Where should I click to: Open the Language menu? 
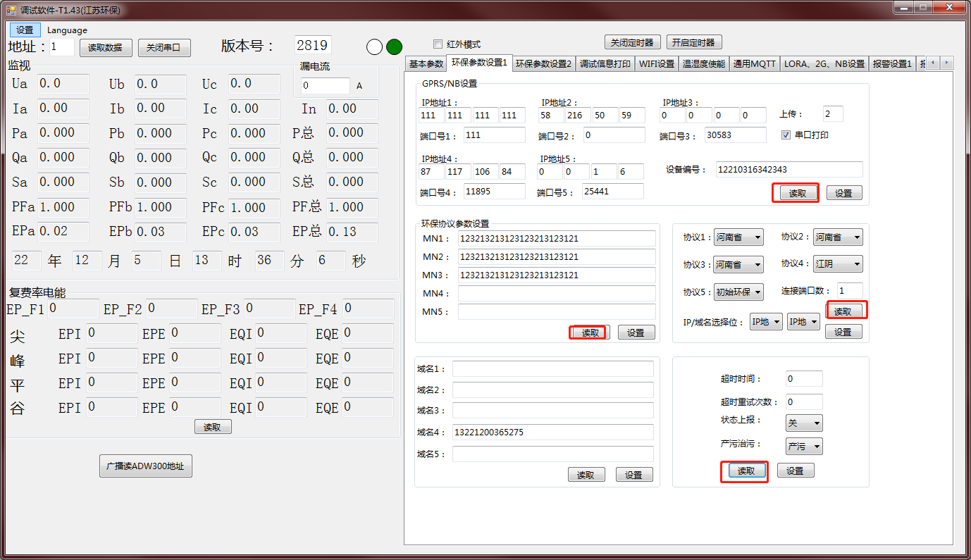click(67, 30)
